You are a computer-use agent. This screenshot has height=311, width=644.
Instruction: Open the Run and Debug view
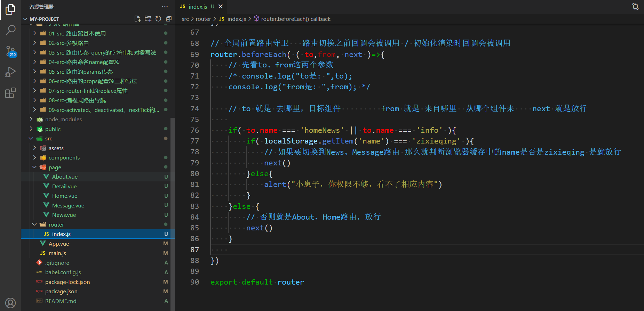pos(10,72)
